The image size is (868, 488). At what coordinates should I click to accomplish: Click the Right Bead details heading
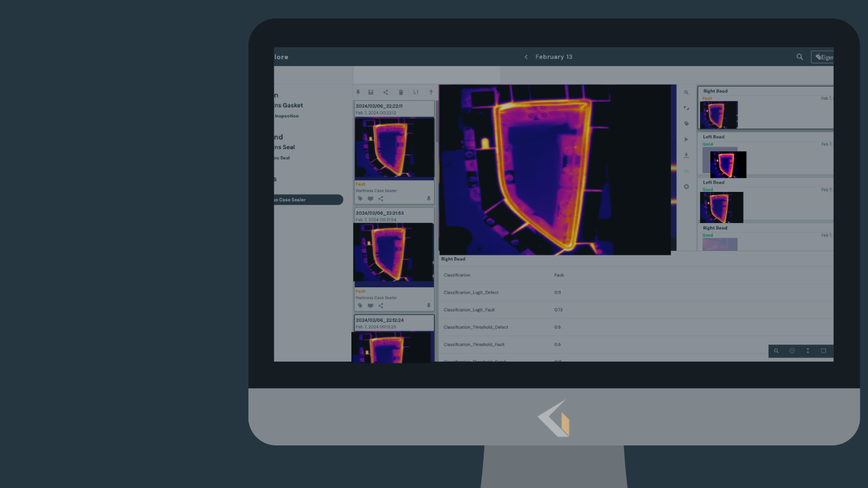(453, 259)
